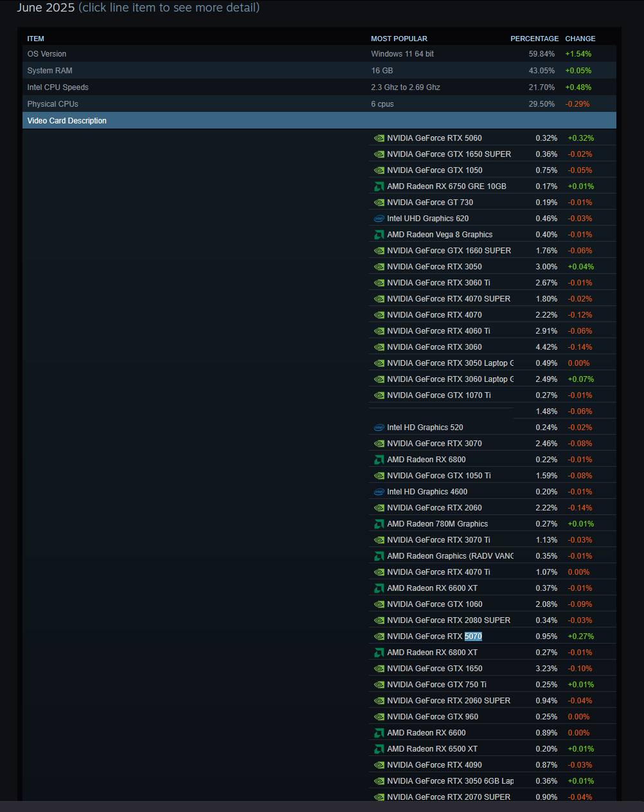Click the NVIDIA icon beside GeForce RTX 4090
The image size is (644, 812).
379,765
